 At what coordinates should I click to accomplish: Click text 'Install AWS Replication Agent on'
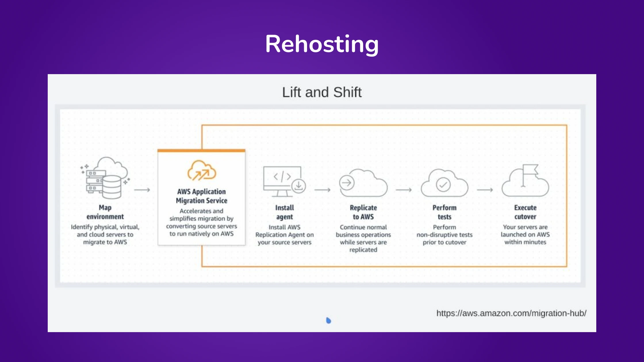284,231
